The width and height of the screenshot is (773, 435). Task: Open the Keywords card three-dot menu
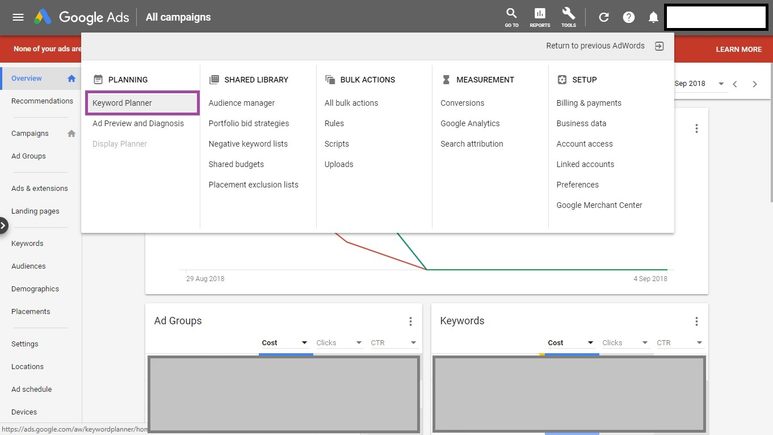pyautogui.click(x=696, y=322)
